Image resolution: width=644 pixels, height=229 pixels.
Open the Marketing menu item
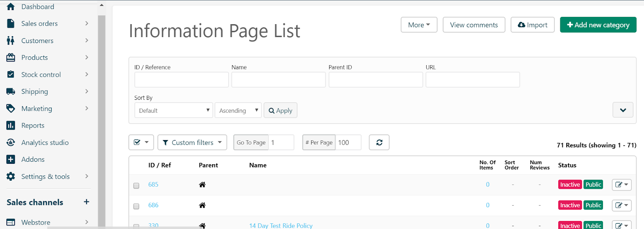[x=37, y=109]
